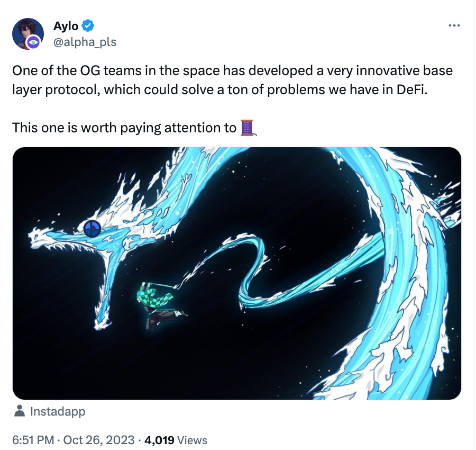Click the tweet text mentioning OG teams
476x450 pixels.
(x=232, y=80)
